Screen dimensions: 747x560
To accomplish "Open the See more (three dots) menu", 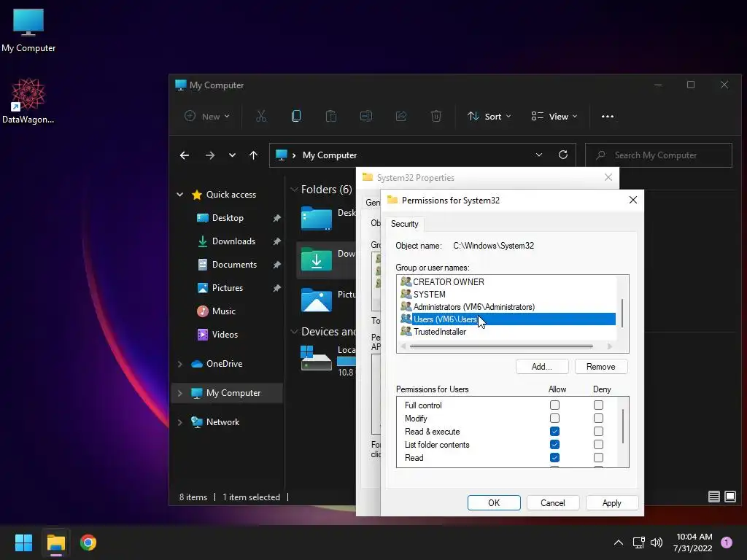I will click(x=608, y=116).
